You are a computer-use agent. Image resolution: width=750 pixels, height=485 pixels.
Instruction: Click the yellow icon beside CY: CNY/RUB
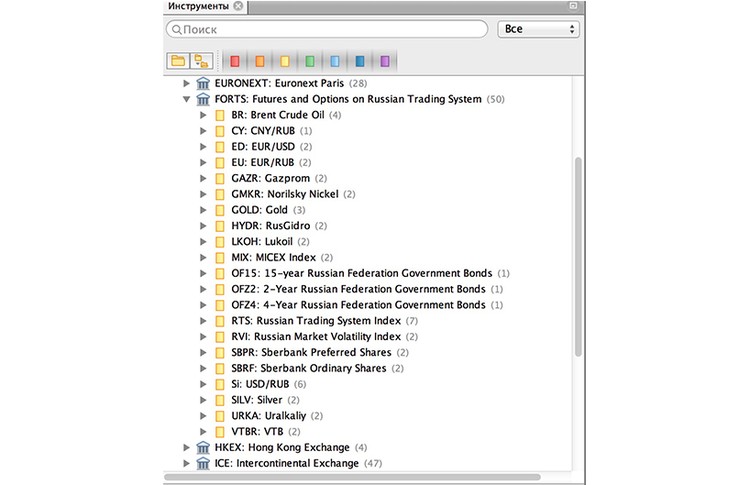tap(220, 131)
